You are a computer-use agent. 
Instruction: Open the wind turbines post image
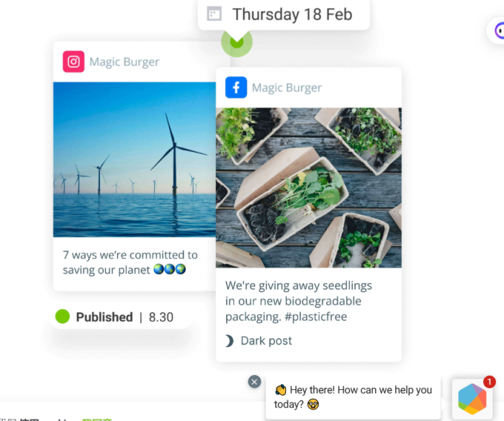click(x=135, y=159)
